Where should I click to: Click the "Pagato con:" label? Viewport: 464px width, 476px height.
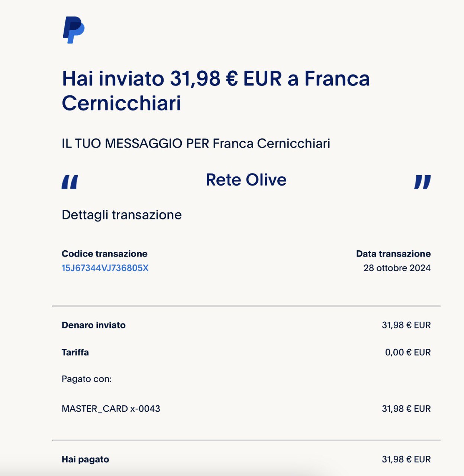[x=87, y=379]
